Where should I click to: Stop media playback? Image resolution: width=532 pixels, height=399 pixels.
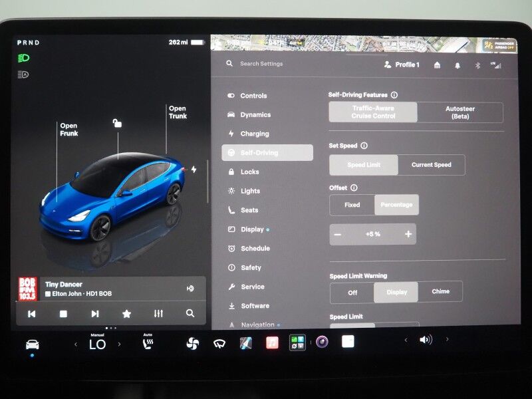(x=63, y=314)
